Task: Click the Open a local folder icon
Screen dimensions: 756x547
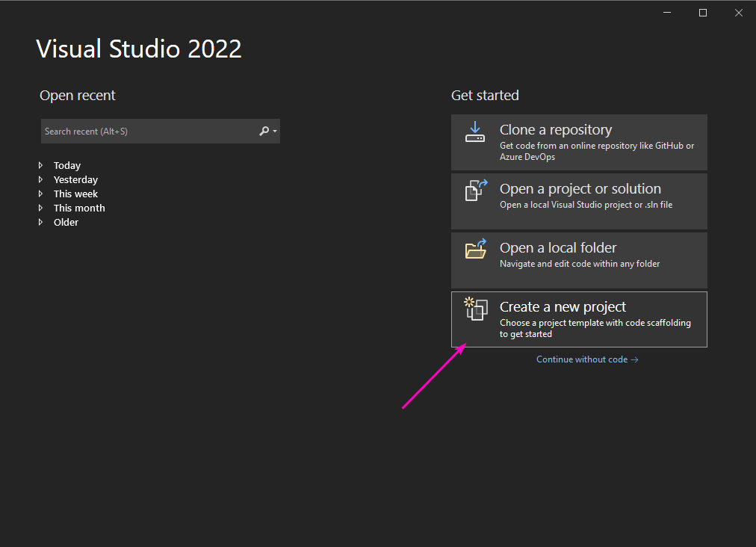Action: (476, 249)
